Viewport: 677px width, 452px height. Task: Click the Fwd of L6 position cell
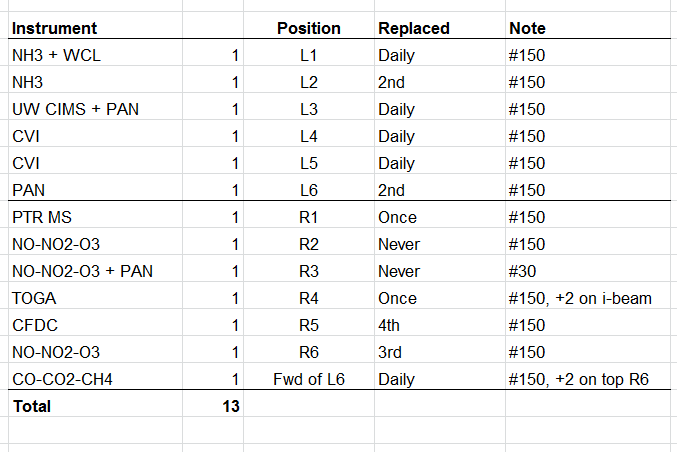tap(308, 380)
